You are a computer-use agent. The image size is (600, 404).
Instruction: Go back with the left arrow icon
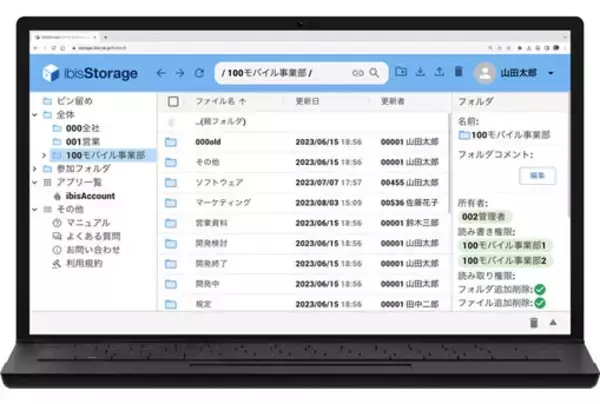coord(161,73)
